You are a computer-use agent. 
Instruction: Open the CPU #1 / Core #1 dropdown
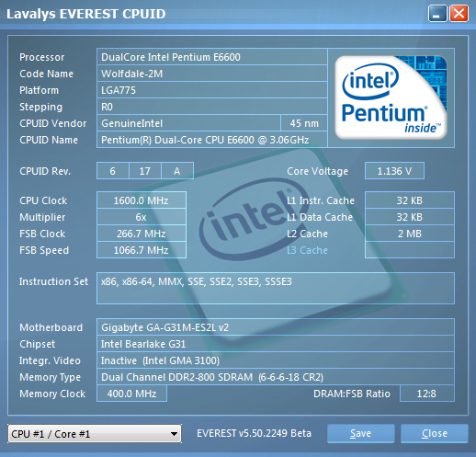point(95,434)
